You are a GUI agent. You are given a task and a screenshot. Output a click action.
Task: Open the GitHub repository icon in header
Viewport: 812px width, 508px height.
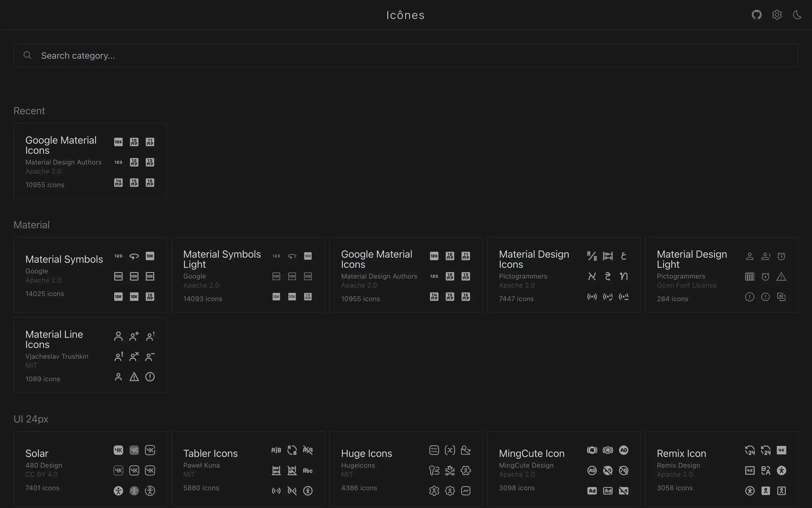pyautogui.click(x=757, y=15)
